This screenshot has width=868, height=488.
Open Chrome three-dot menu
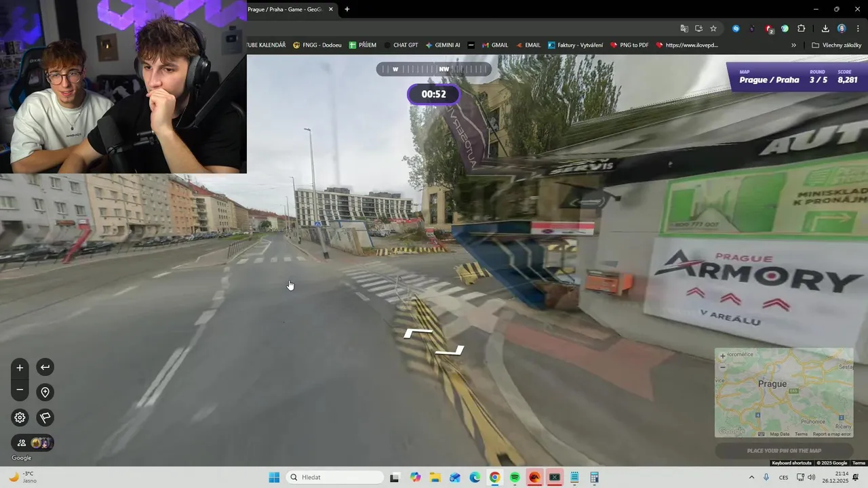coord(858,28)
